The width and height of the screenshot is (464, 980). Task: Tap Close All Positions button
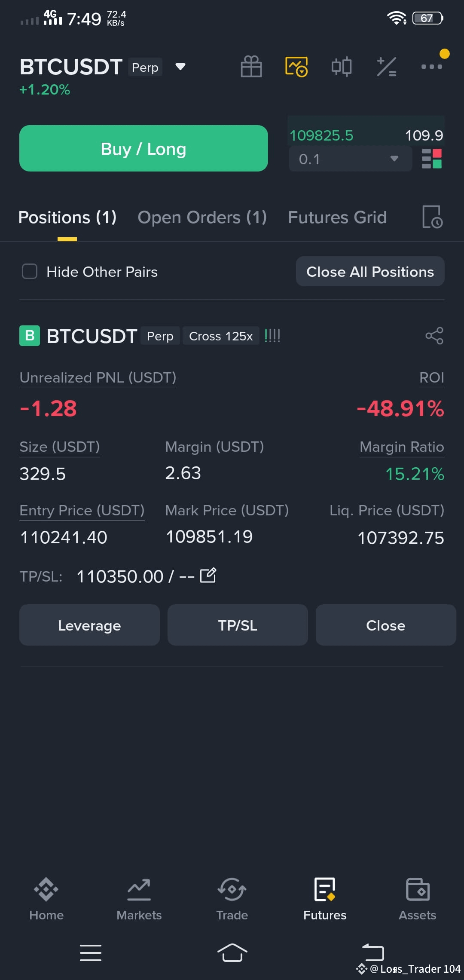pyautogui.click(x=370, y=271)
